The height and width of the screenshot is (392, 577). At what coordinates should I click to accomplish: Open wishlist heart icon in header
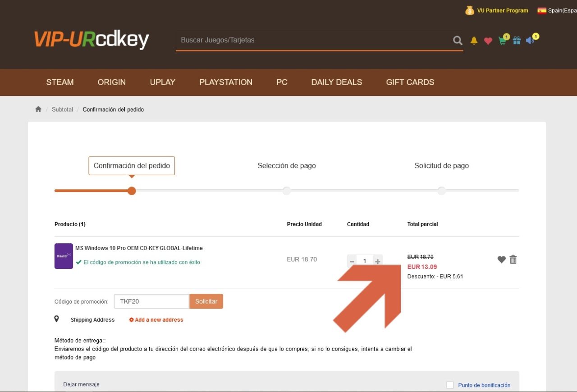(488, 41)
